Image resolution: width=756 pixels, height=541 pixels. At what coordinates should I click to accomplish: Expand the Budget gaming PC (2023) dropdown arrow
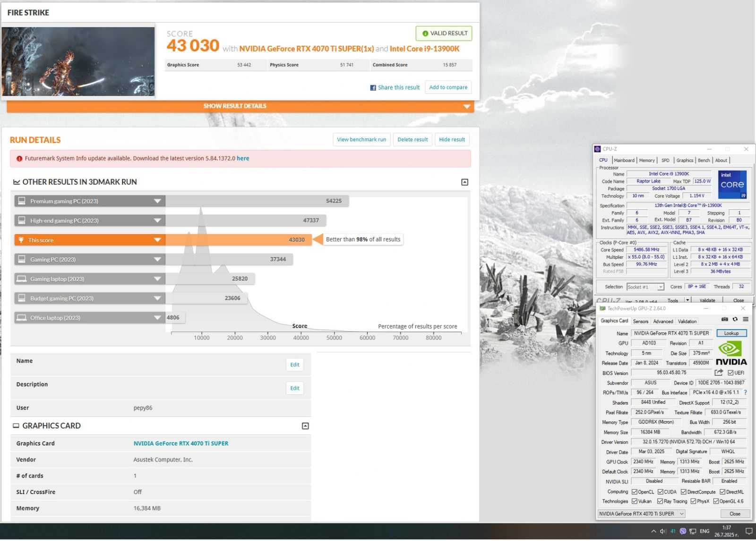157,298
